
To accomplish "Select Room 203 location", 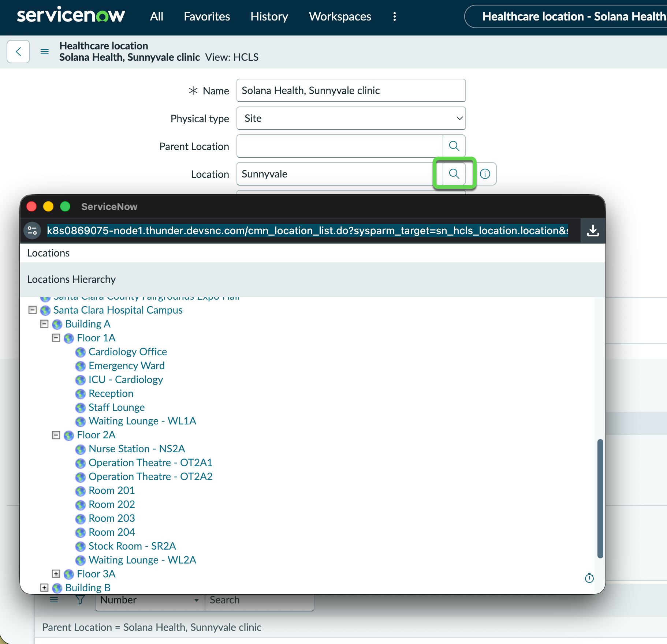I will (x=112, y=518).
